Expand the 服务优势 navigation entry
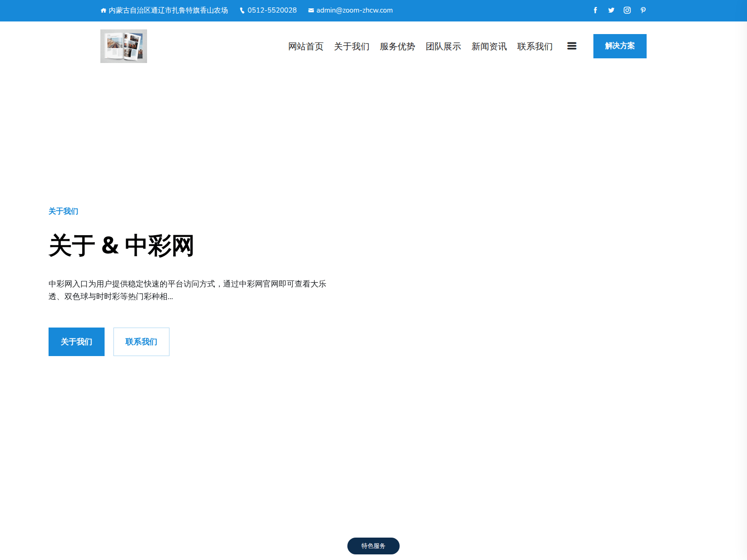This screenshot has height=560, width=747. 397,46
